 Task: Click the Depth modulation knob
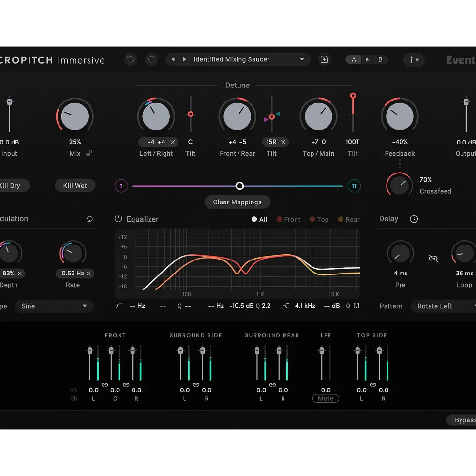tap(9, 253)
